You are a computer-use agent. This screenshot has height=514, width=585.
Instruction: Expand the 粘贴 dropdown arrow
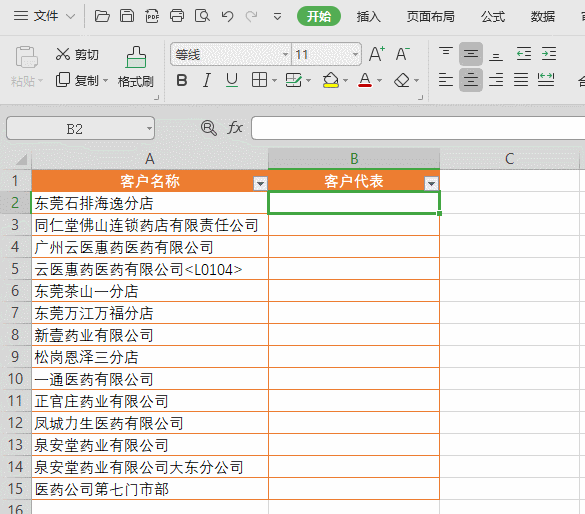click(40, 81)
